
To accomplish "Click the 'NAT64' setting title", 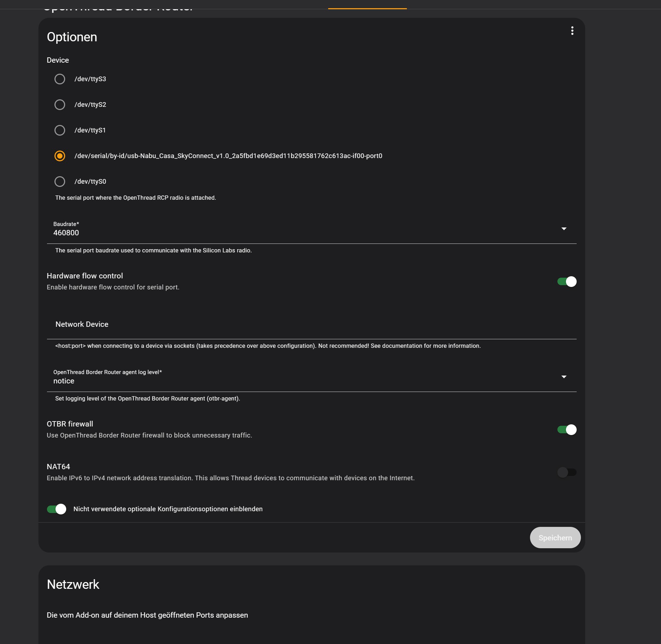I will coord(58,467).
